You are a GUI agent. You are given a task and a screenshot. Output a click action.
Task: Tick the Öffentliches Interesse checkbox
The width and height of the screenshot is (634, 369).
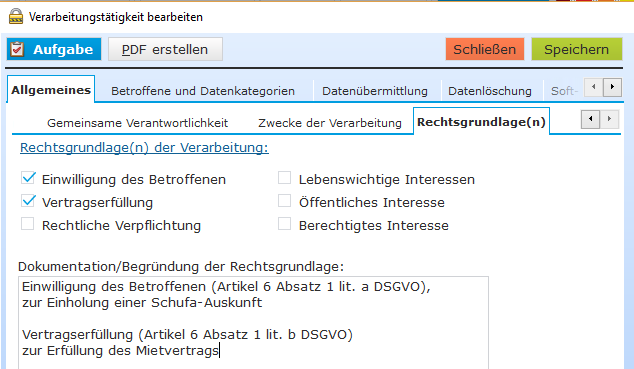(284, 201)
